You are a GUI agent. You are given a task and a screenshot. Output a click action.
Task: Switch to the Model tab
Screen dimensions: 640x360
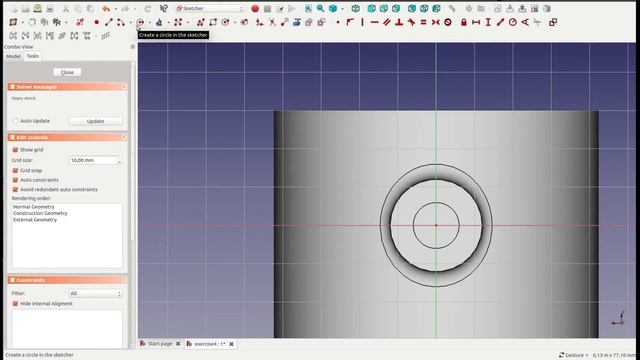click(13, 56)
